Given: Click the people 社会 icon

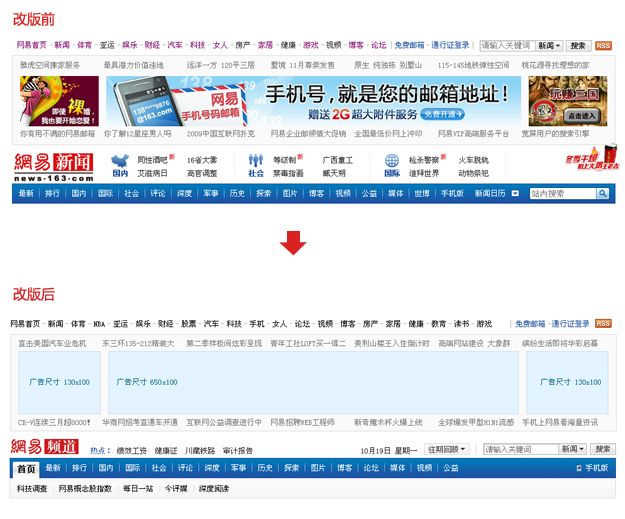Looking at the screenshot, I should pyautogui.click(x=256, y=161).
